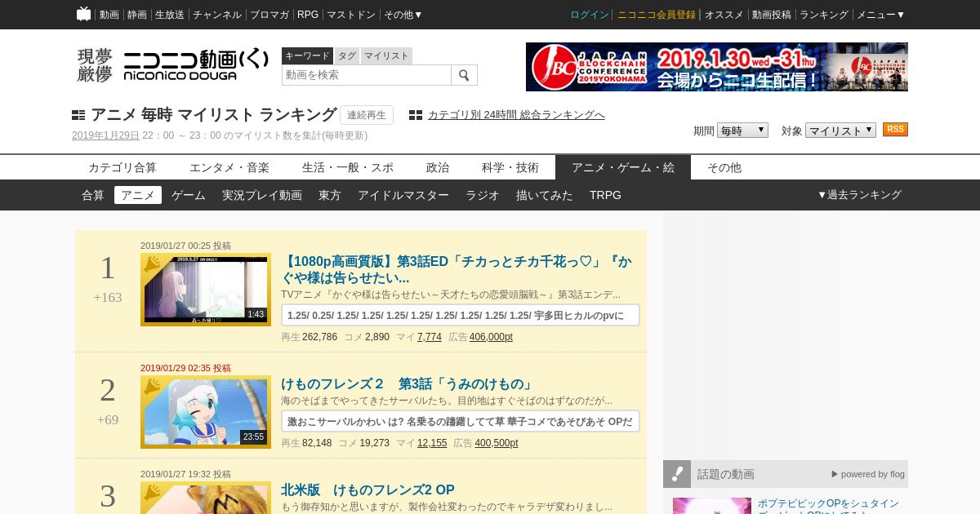This screenshot has height=514, width=980.
Task: Open ランキング in top bar
Action: [x=824, y=15]
